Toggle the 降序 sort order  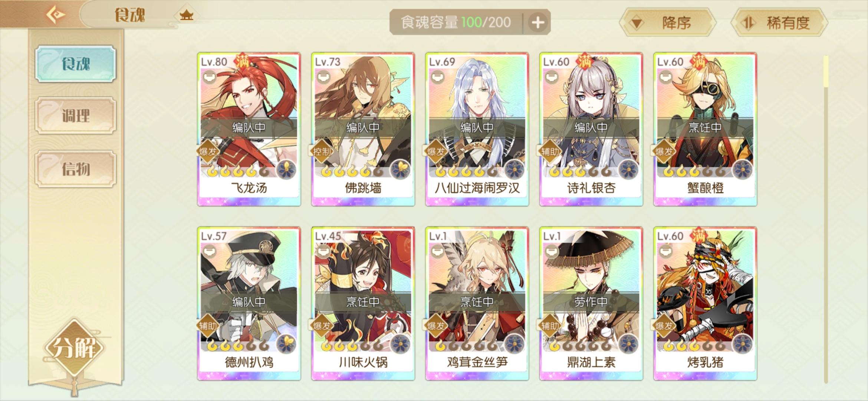pyautogui.click(x=667, y=23)
